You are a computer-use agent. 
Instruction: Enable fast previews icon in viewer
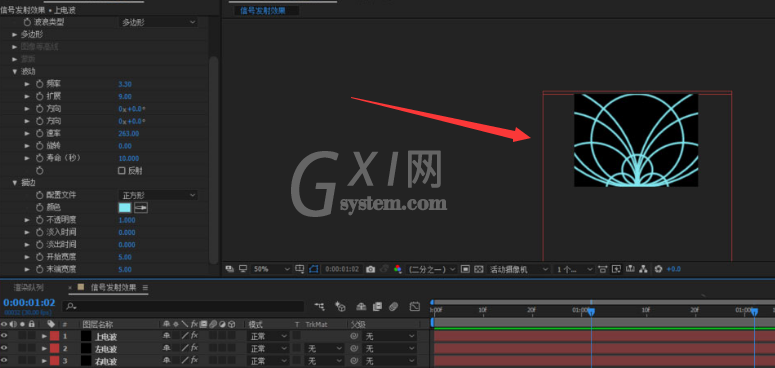click(616, 269)
